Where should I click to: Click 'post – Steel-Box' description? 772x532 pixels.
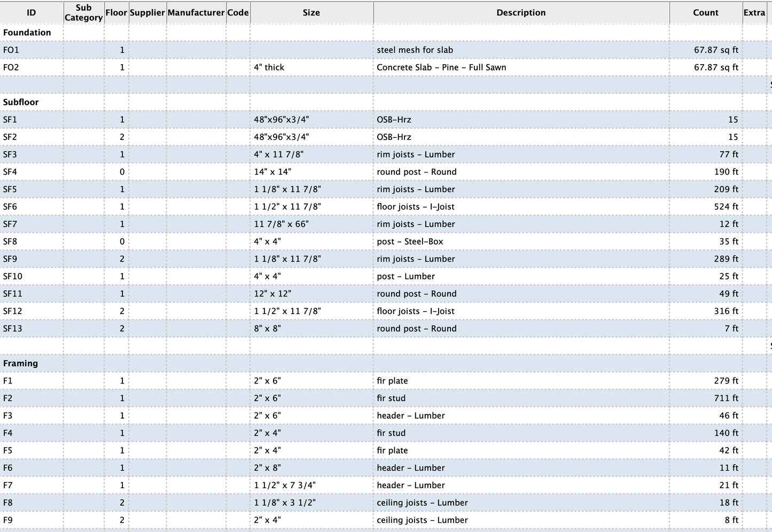[410, 241]
